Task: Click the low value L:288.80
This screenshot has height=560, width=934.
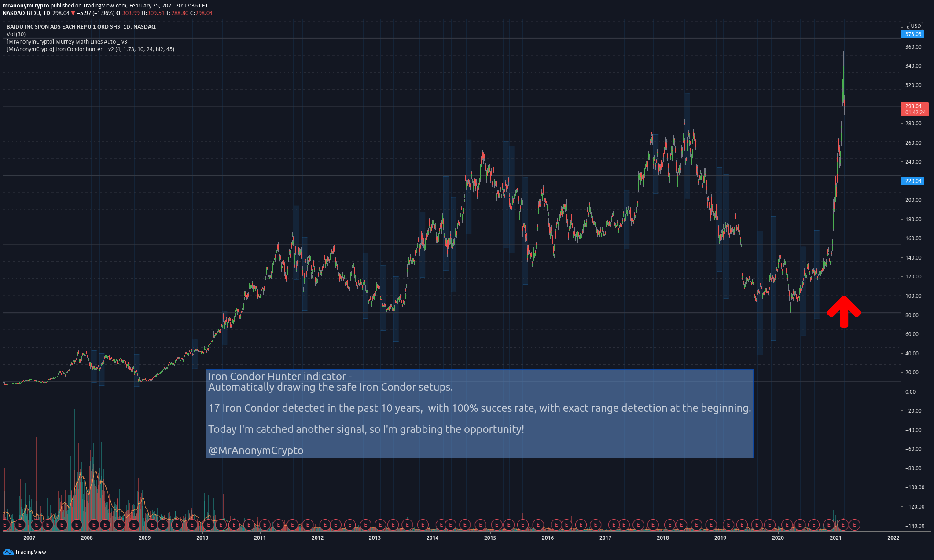Action: point(177,13)
